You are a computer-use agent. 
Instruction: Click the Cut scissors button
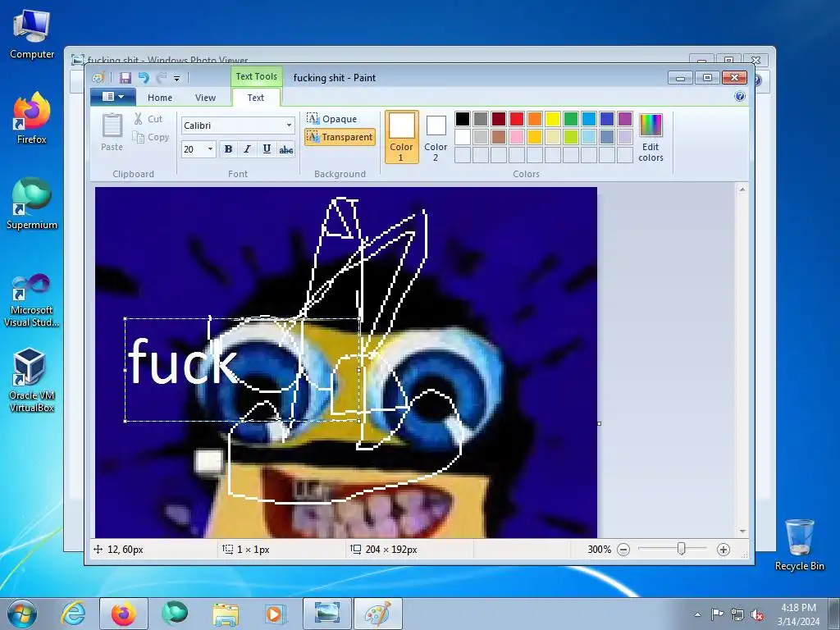coord(148,119)
